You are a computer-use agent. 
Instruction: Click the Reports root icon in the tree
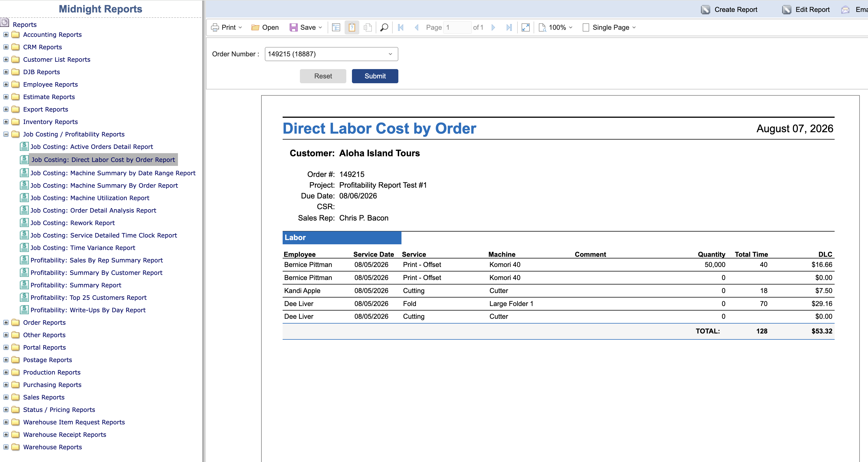coord(5,23)
